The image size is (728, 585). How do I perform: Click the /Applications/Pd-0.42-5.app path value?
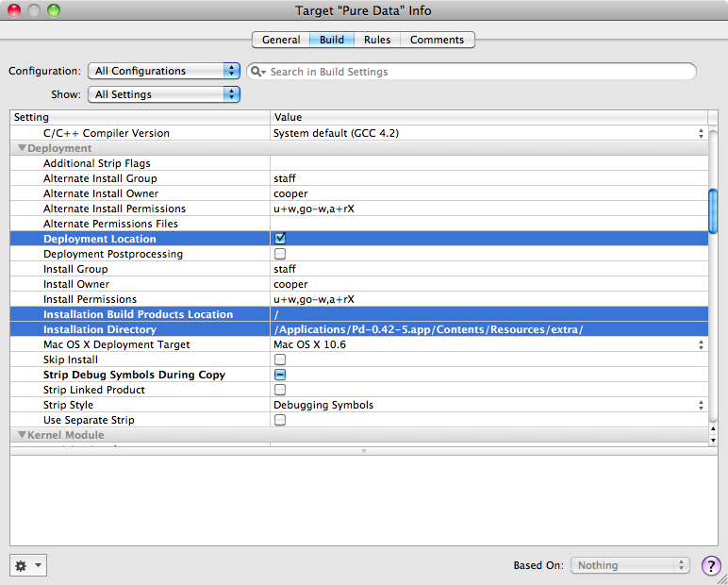coord(428,329)
